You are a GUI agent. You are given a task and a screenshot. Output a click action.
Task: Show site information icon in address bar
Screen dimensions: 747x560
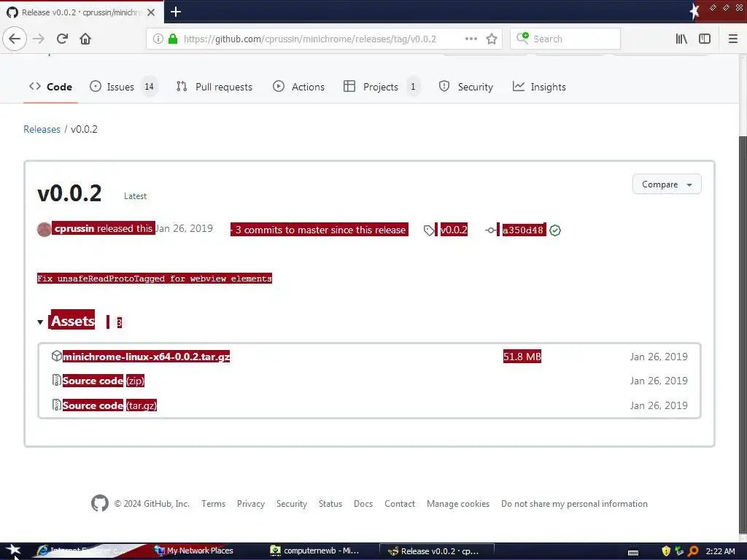[158, 39]
